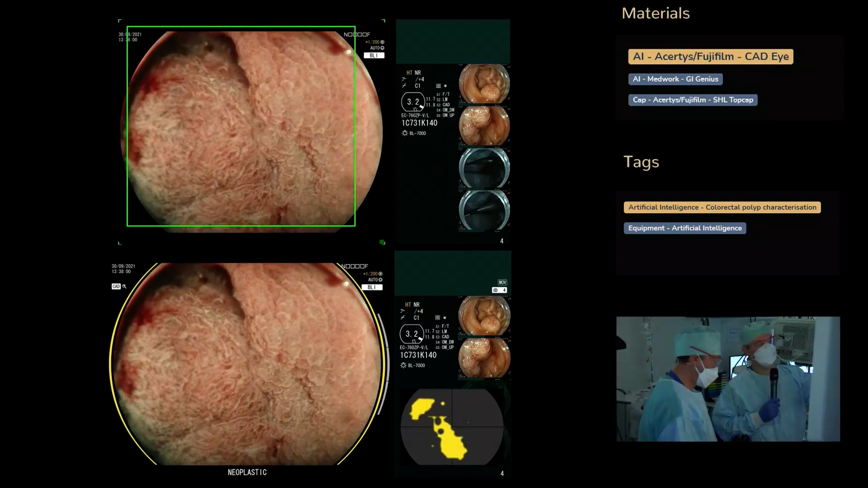868x488 pixels.
Task: Open Cap - Acertys/Fujifilm - SHL Topcap material
Action: pos(693,100)
